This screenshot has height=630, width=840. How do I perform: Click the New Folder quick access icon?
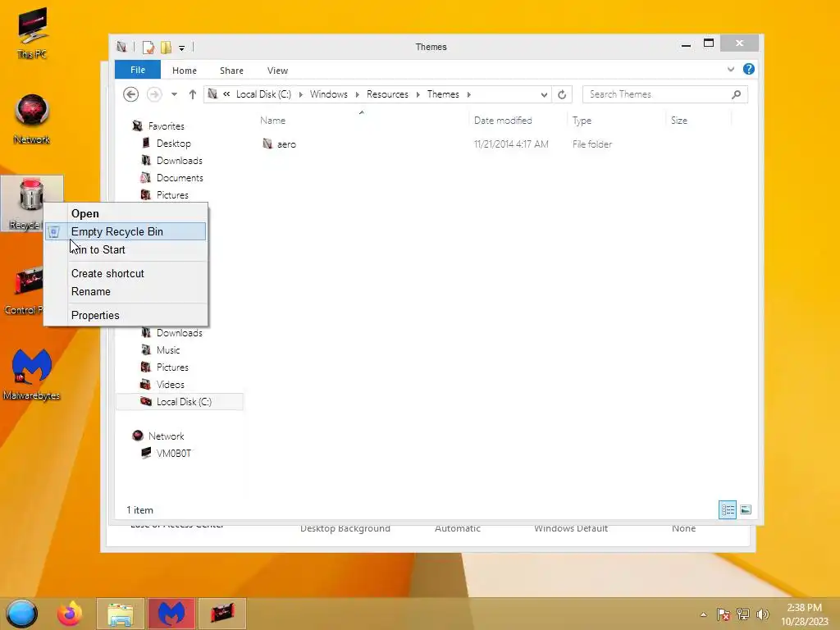(166, 48)
